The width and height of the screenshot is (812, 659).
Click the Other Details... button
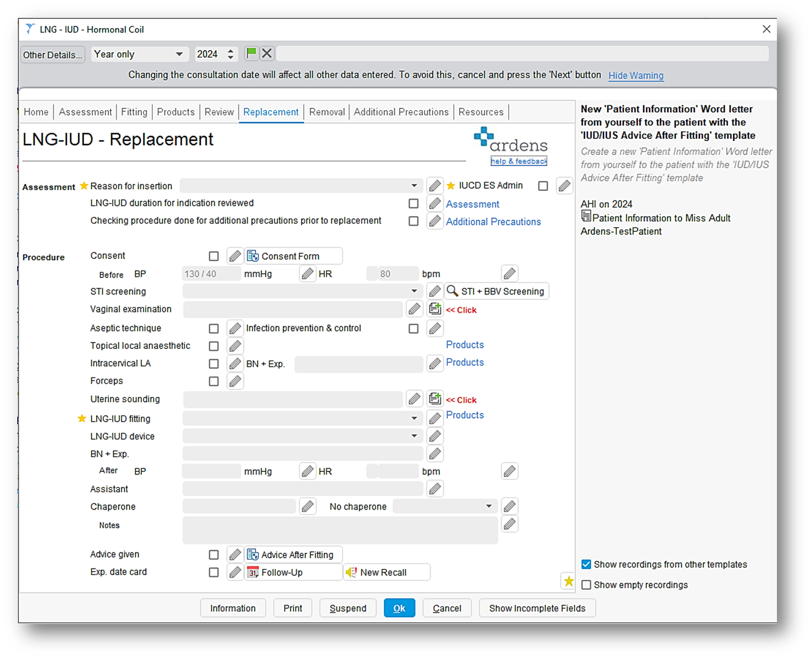(x=53, y=54)
